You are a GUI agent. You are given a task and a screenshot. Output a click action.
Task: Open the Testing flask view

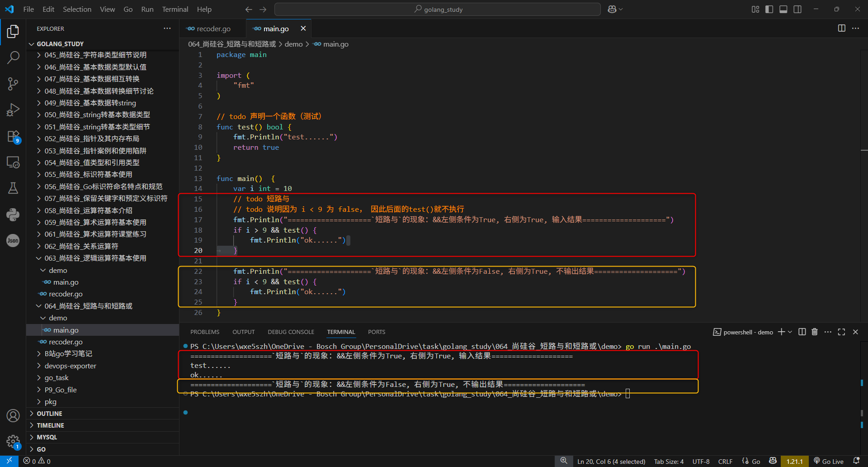(x=13, y=188)
